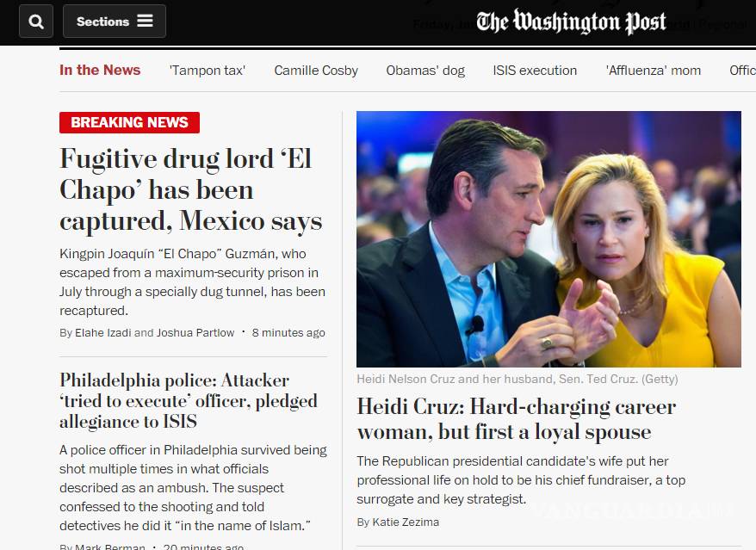Click the Ted and Heidi Cruz photo
Screen dimensions: 756x550
pyautogui.click(x=548, y=239)
